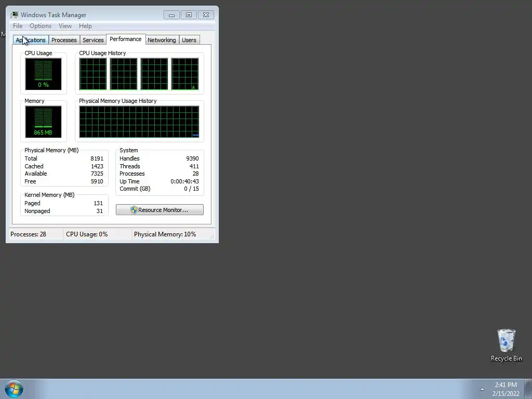Click the Commit (GB) value 0 / 15
Image resolution: width=532 pixels, height=399 pixels.
pos(191,189)
